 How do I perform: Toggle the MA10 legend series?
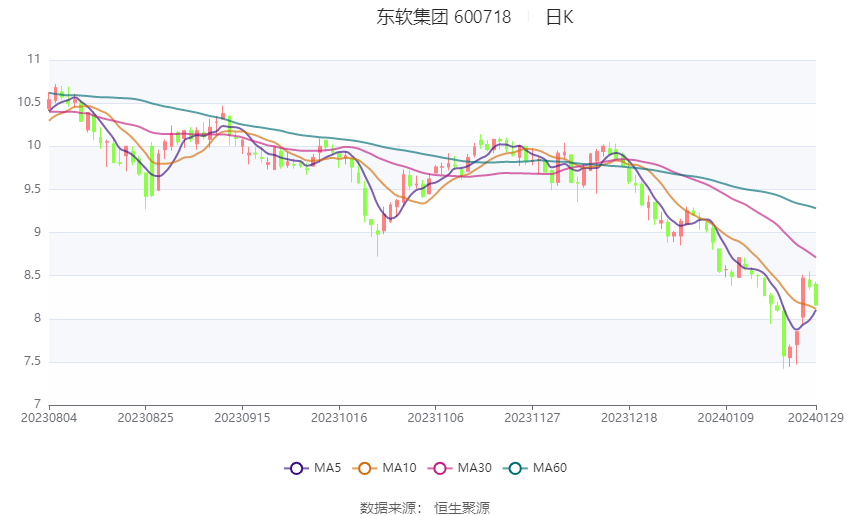click(384, 468)
